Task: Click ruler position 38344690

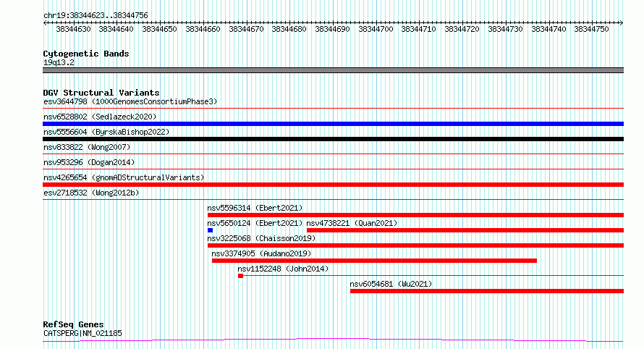Action: click(332, 29)
